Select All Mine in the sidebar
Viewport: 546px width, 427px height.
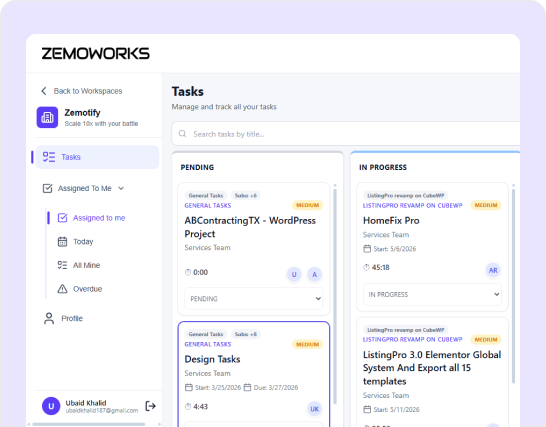click(x=86, y=265)
